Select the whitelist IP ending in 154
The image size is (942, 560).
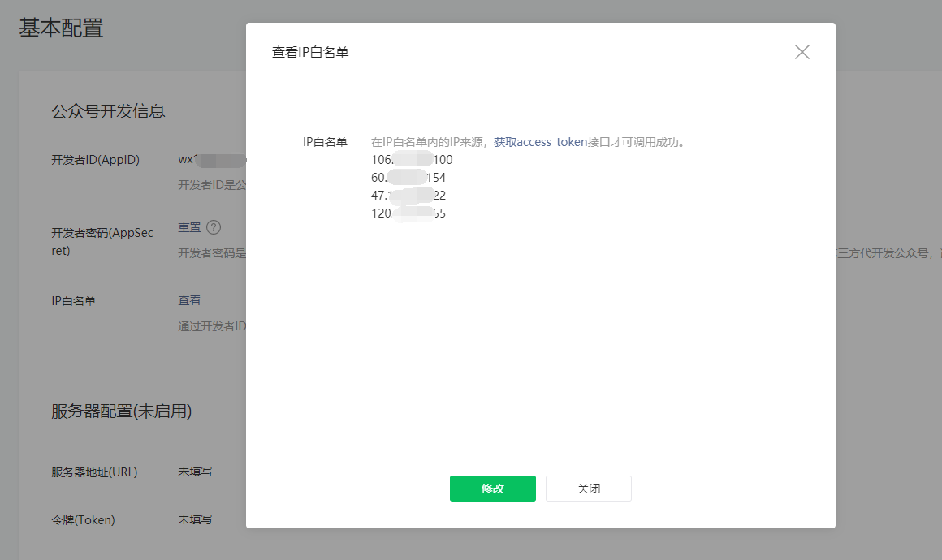click(408, 178)
